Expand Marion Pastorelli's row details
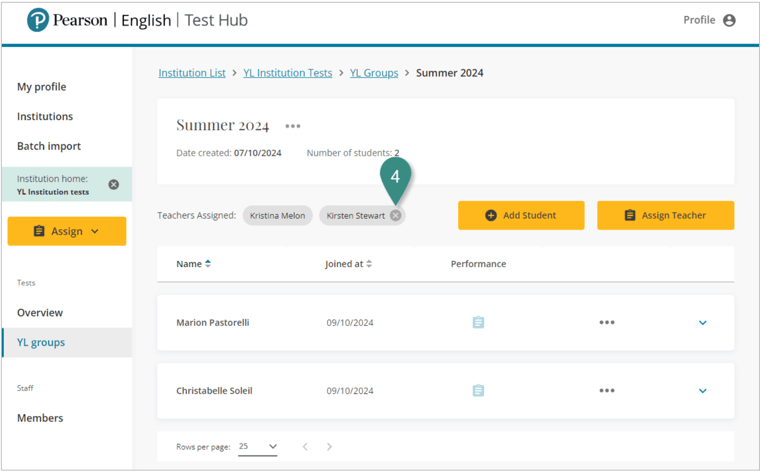Viewport: 760px width, 472px height. coord(702,323)
